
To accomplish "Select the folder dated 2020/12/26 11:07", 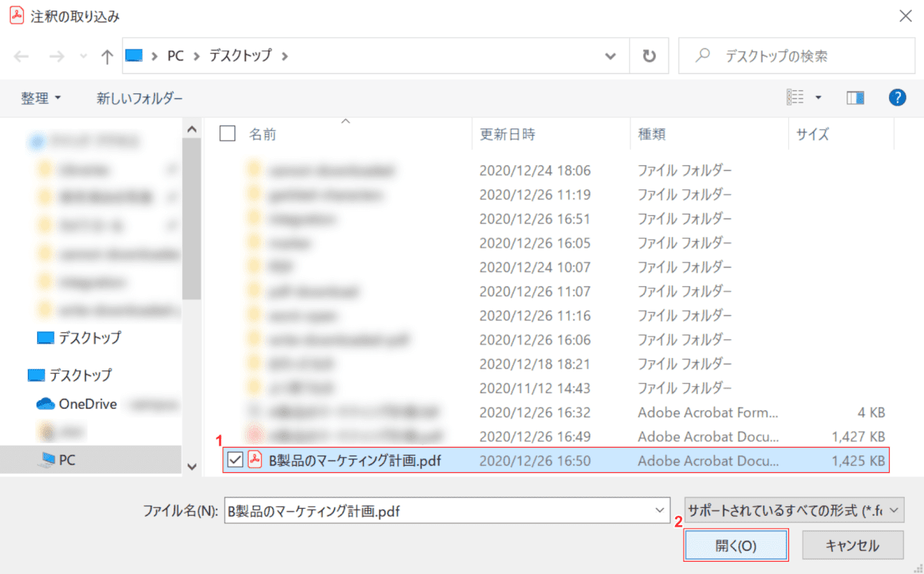I will tap(555, 291).
